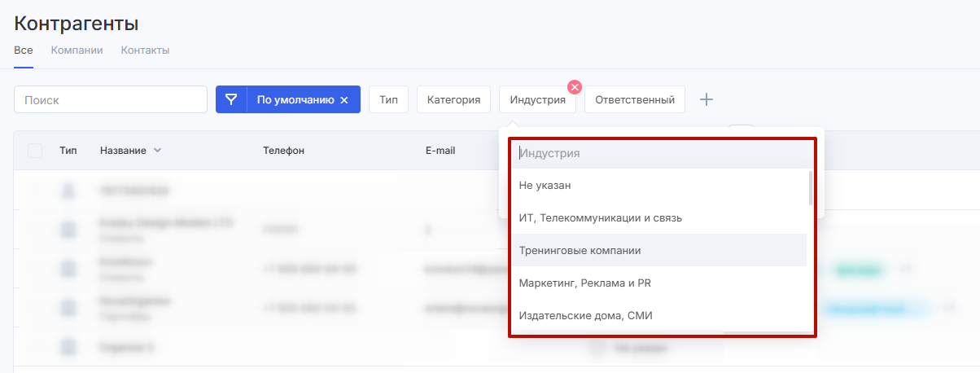The height and width of the screenshot is (373, 980).
Task: Switch to the Компании tab
Action: [77, 50]
